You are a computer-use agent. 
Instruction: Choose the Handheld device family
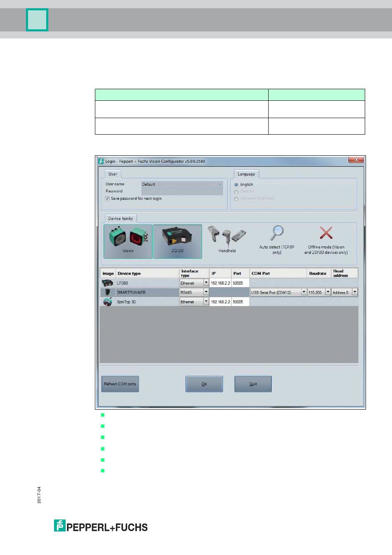tap(227, 240)
